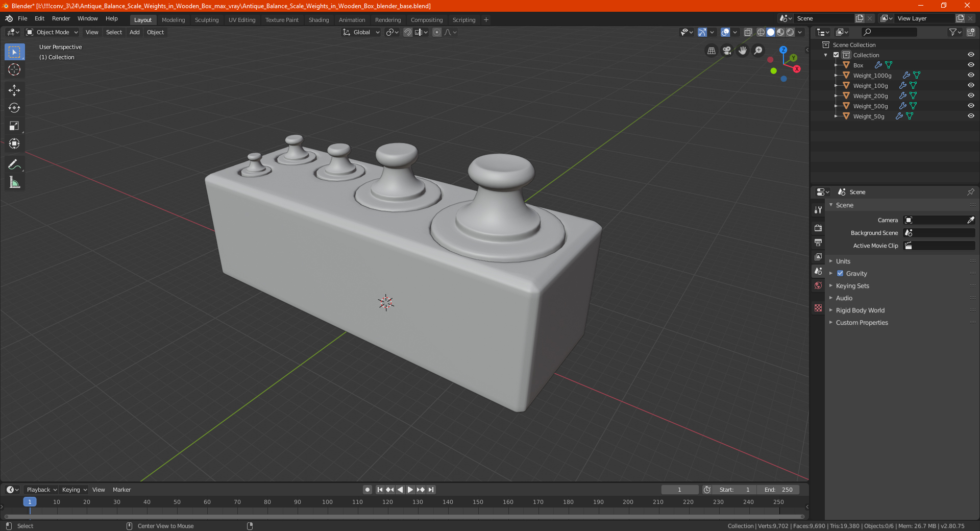980x531 pixels.
Task: Switch to the Shading workspace tab
Action: click(x=318, y=20)
